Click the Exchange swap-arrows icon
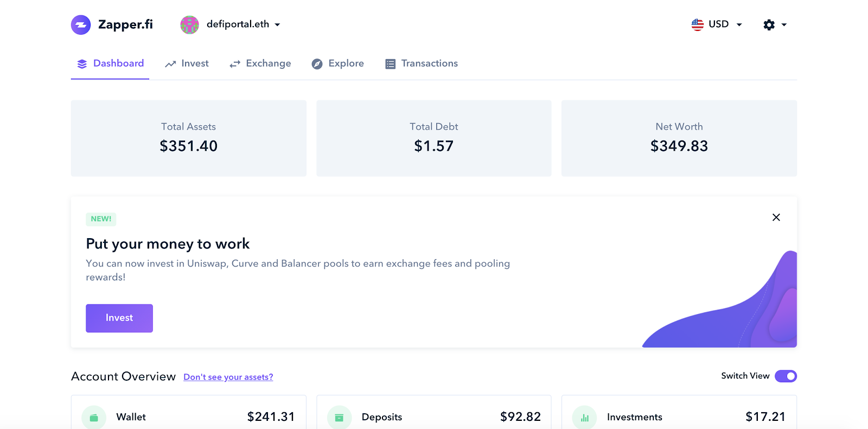 click(234, 63)
